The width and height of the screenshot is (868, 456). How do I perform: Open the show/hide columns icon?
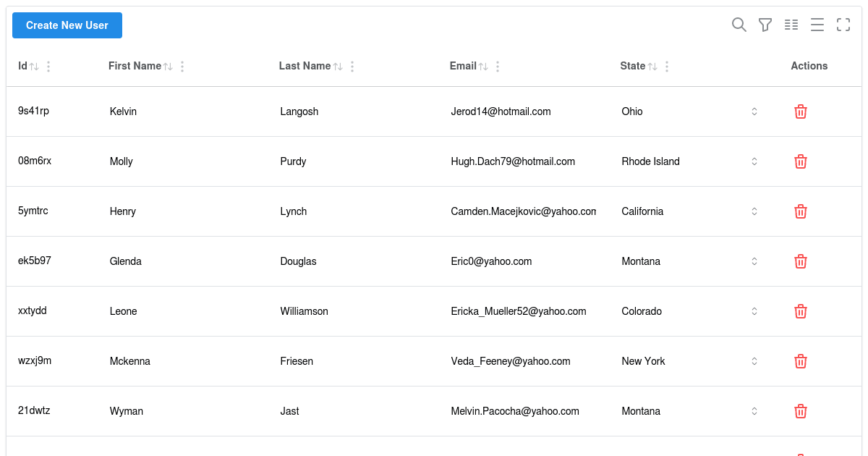pos(791,25)
